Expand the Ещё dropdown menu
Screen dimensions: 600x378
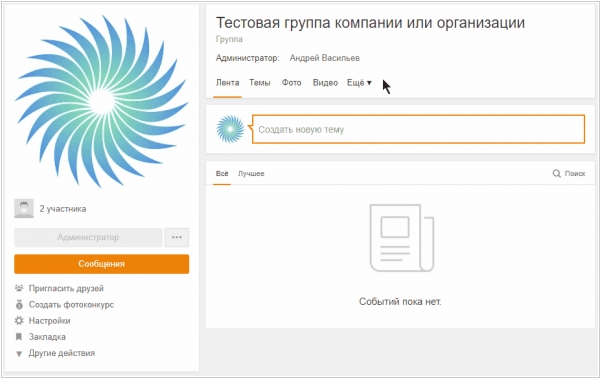(x=359, y=83)
